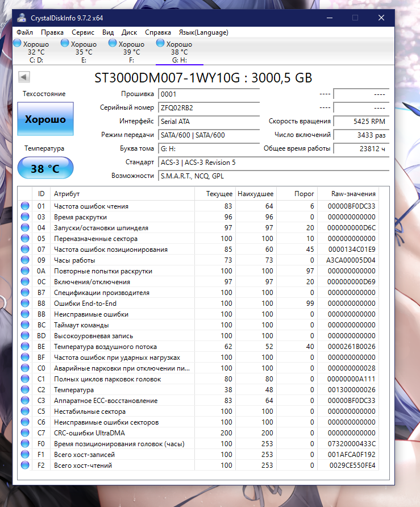This screenshot has width=420, height=507.
Task: Click status orb for attribute 03 spin-up time
Action: [25, 217]
